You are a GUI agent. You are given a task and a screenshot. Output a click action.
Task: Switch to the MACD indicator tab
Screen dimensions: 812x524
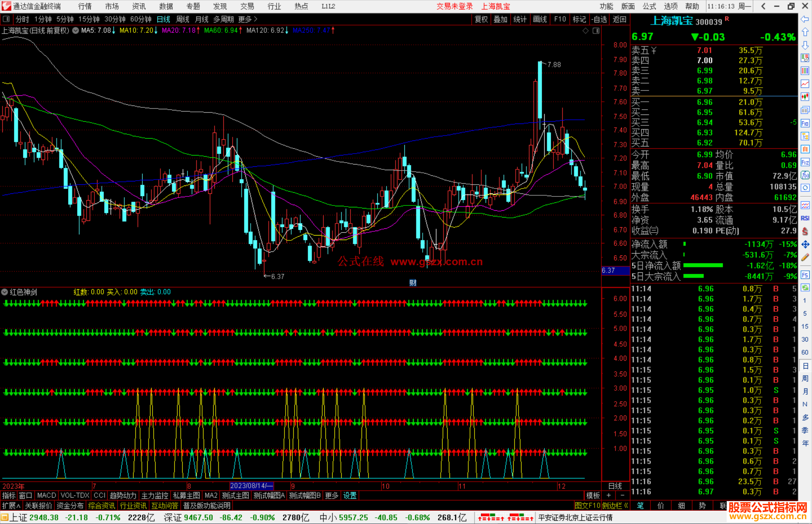(47, 495)
